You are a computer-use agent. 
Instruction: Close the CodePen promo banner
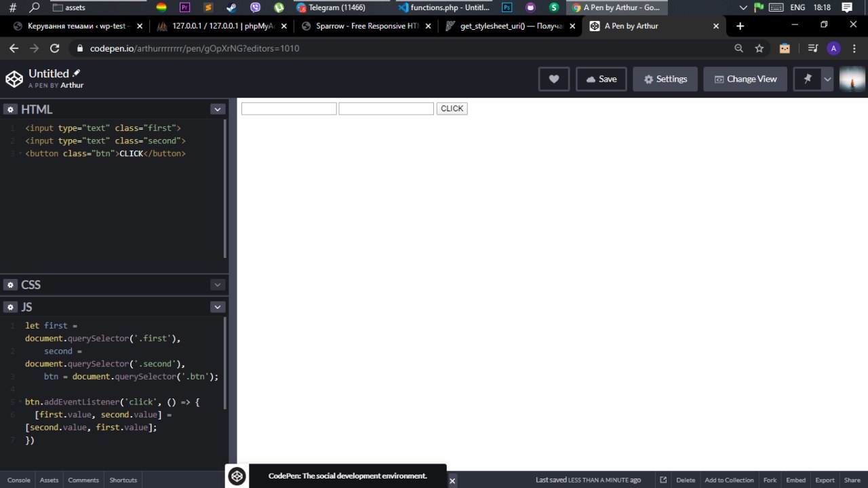(x=452, y=481)
